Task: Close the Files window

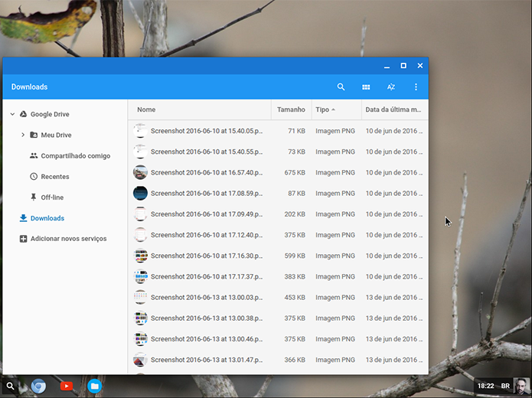Action: [x=420, y=66]
